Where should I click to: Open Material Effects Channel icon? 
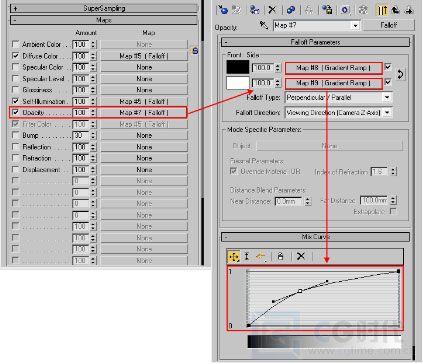pyautogui.click(x=345, y=10)
